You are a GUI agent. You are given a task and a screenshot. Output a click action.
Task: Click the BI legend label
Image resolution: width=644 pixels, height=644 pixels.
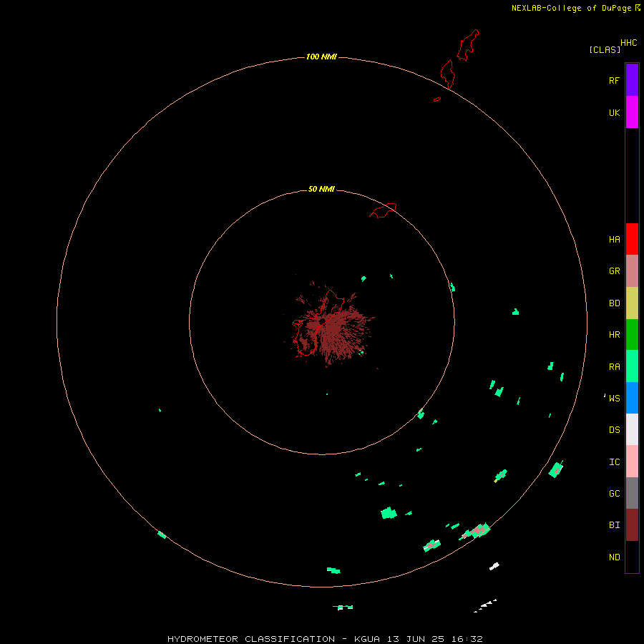[614, 525]
